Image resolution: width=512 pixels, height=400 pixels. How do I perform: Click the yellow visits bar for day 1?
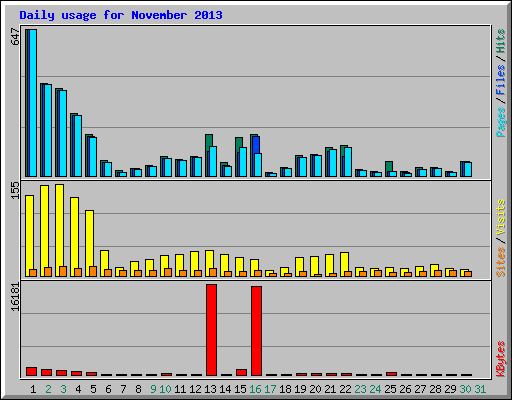point(29,232)
